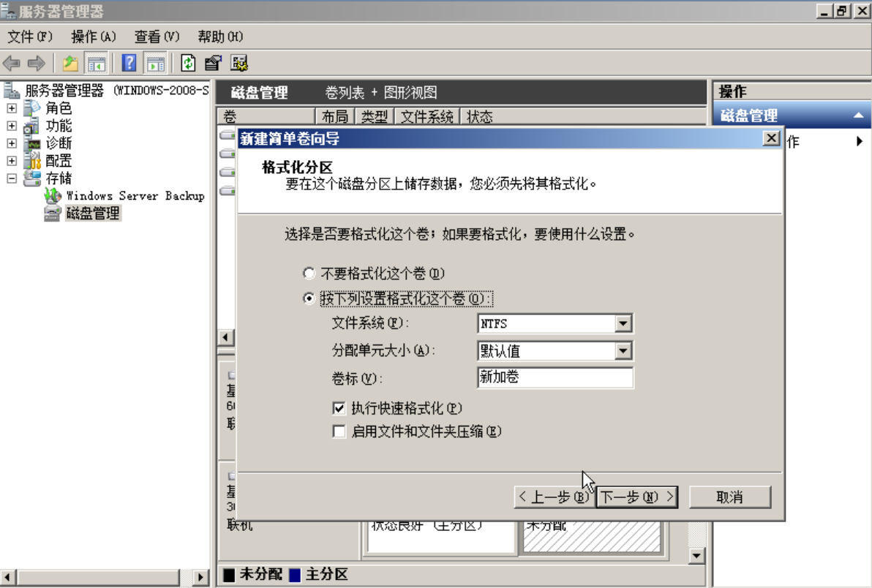Open the 查看(V) menu
The width and height of the screenshot is (872, 588).
pos(157,37)
